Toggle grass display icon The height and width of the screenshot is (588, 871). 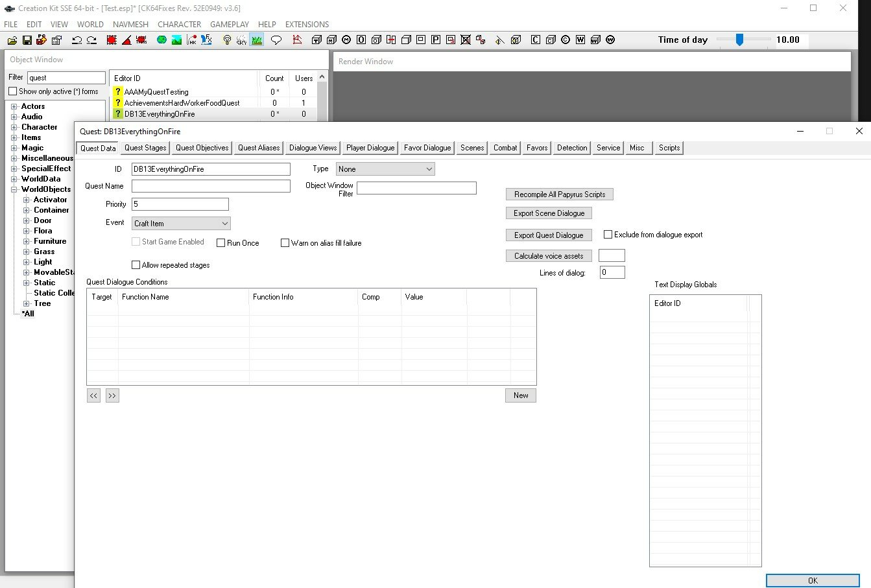[x=256, y=40]
